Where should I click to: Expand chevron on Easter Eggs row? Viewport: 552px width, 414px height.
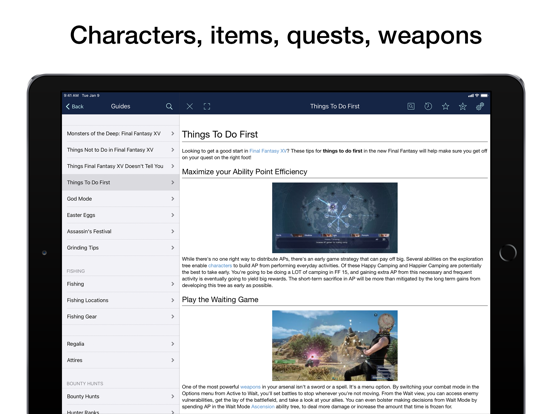tap(172, 215)
